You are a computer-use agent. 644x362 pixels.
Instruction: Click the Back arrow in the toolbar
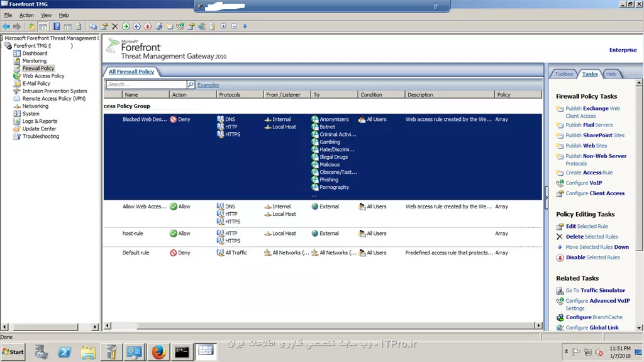pyautogui.click(x=6, y=26)
